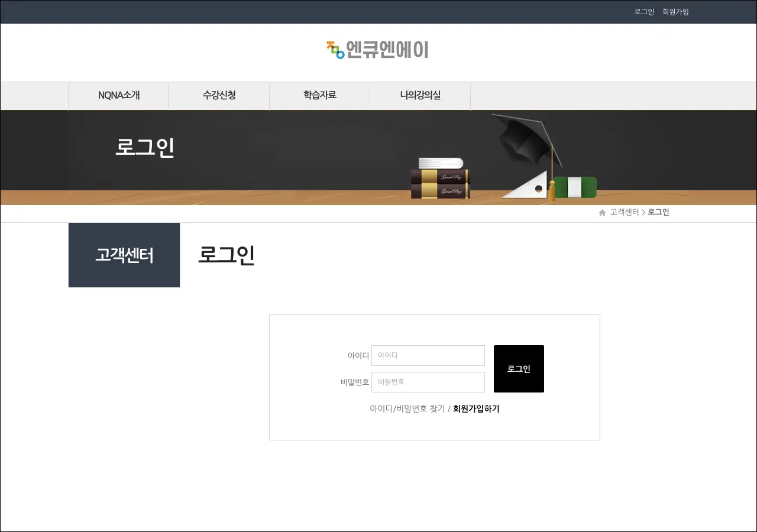Click the stacked books in the banner
Image resolution: width=757 pixels, height=532 pixels.
click(x=440, y=179)
